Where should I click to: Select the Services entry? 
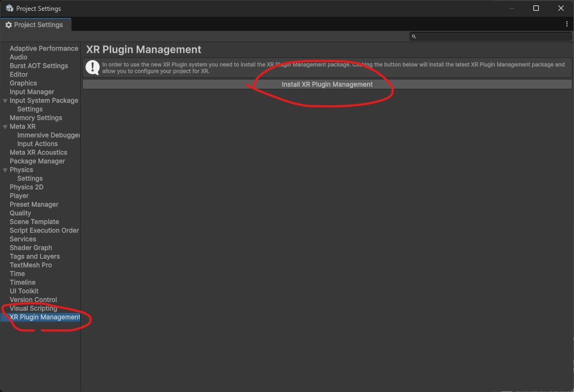click(23, 239)
